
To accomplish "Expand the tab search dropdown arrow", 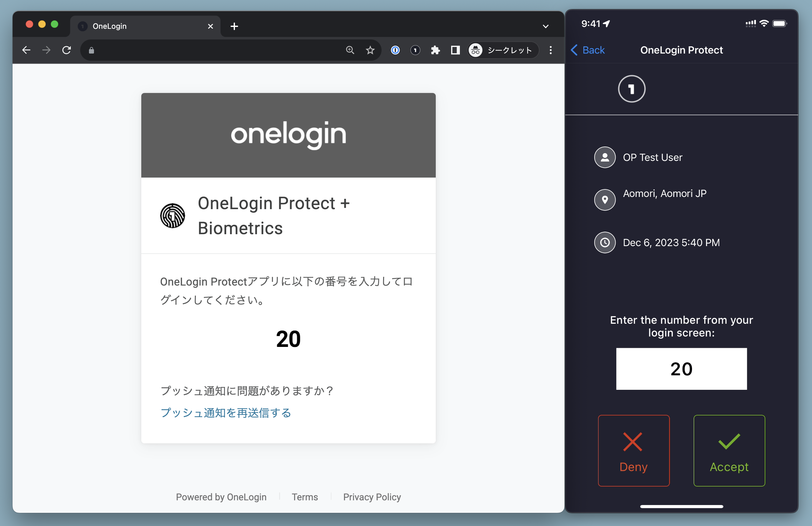I will pyautogui.click(x=545, y=26).
